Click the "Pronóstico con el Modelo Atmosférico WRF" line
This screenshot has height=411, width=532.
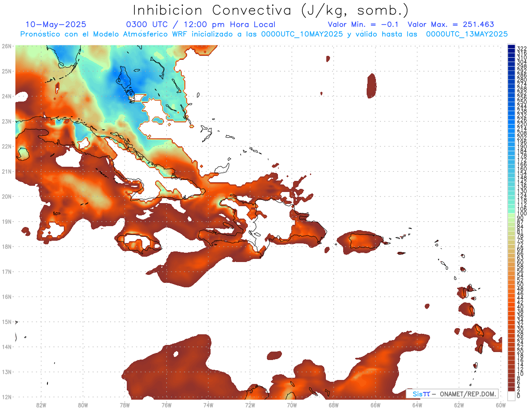point(264,34)
